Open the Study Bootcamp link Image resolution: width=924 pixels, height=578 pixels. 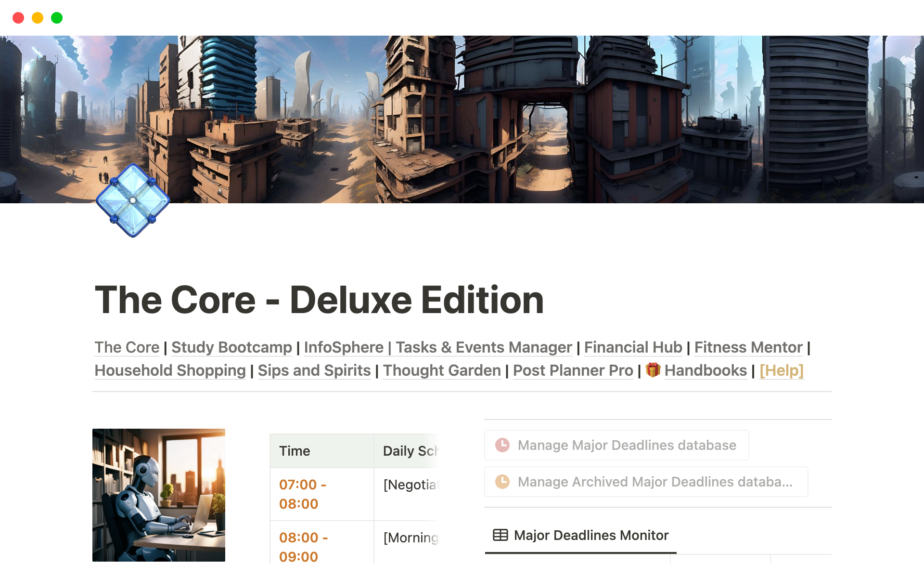(231, 347)
